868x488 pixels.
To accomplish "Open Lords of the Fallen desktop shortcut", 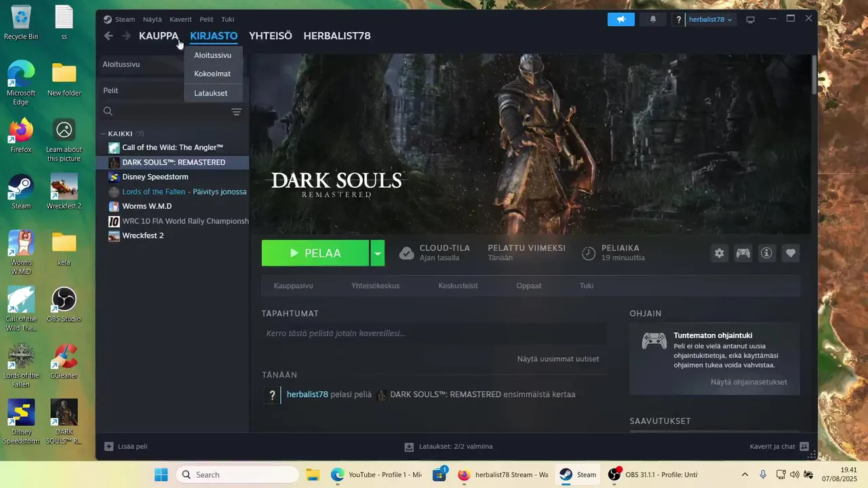I will point(21,365).
